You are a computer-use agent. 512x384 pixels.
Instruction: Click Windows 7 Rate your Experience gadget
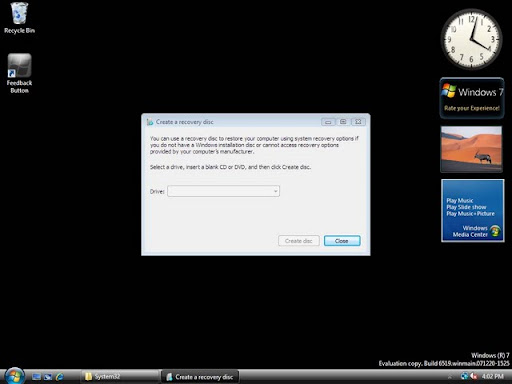click(x=472, y=98)
